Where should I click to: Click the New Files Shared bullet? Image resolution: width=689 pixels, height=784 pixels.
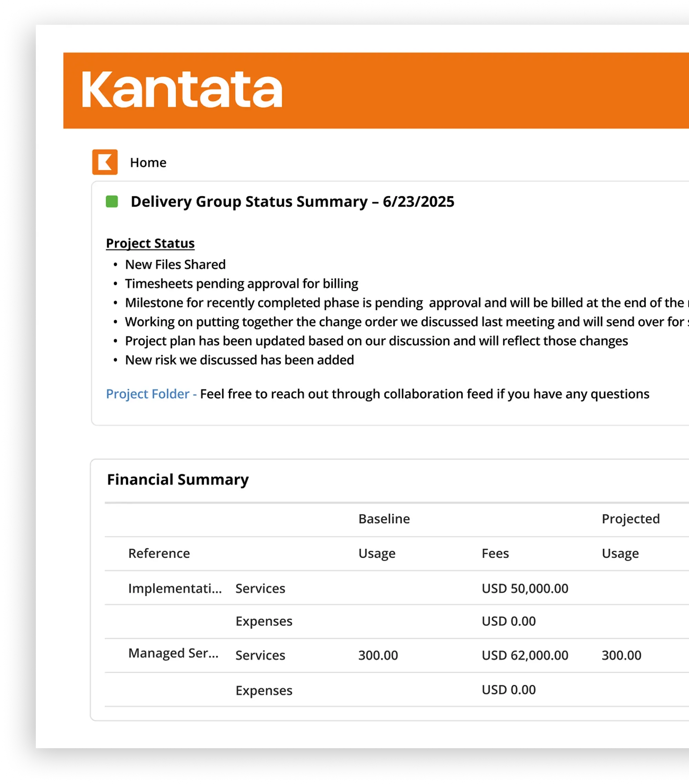tap(175, 264)
